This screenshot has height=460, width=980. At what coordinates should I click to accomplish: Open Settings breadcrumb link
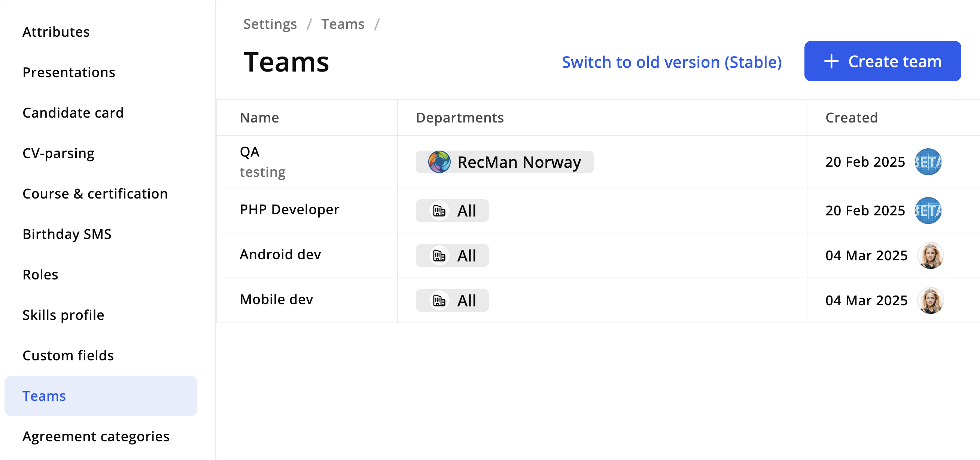pyautogui.click(x=270, y=24)
